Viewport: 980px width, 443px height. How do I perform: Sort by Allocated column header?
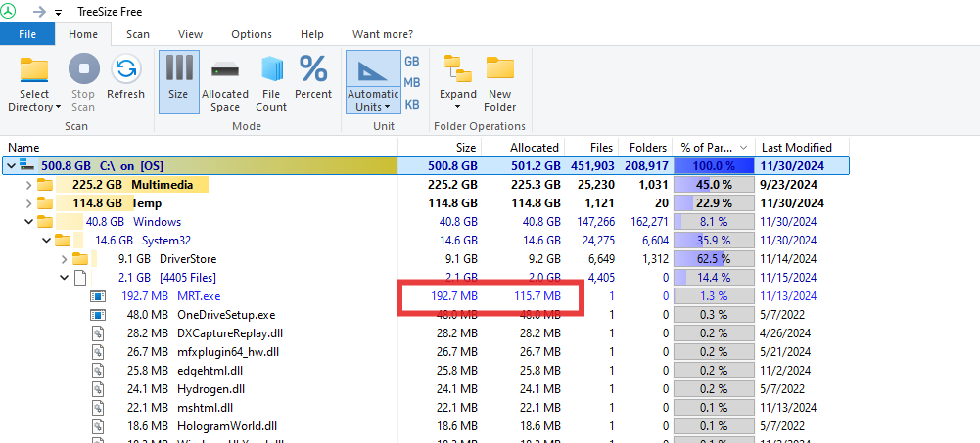pyautogui.click(x=523, y=148)
